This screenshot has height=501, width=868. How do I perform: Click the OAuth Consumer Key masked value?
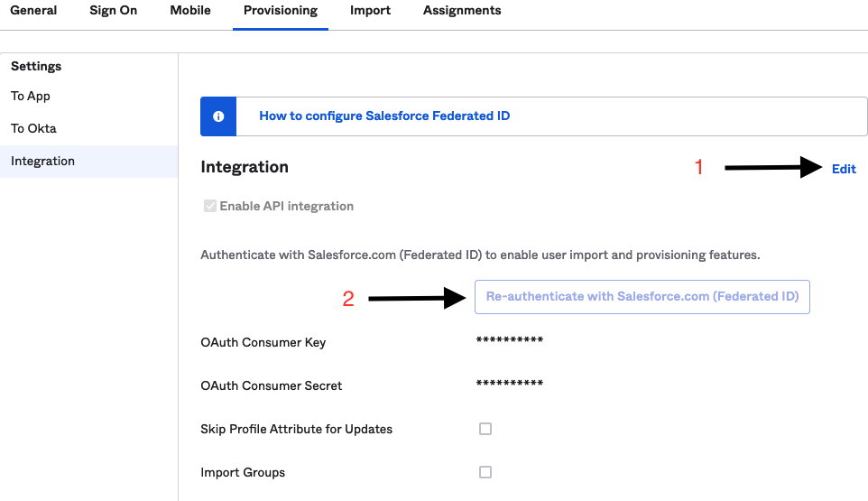[x=509, y=340]
